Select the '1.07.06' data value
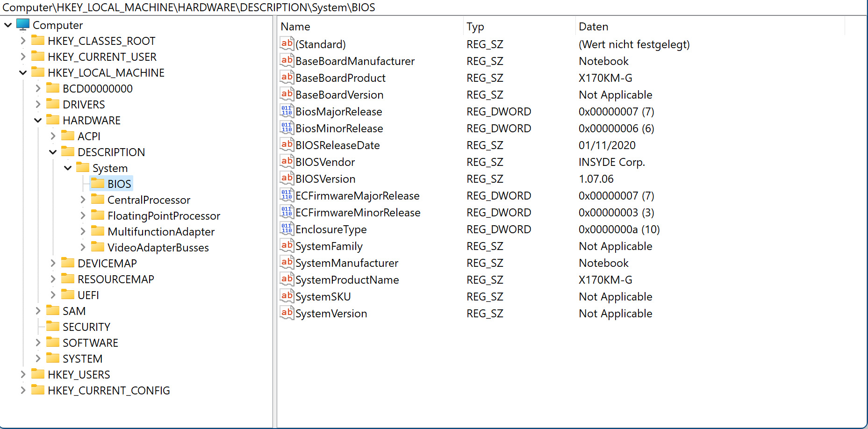The width and height of the screenshot is (868, 429). pos(596,179)
